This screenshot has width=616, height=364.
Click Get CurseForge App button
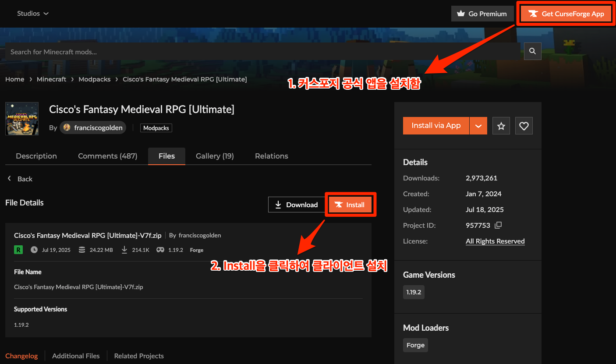click(x=567, y=14)
